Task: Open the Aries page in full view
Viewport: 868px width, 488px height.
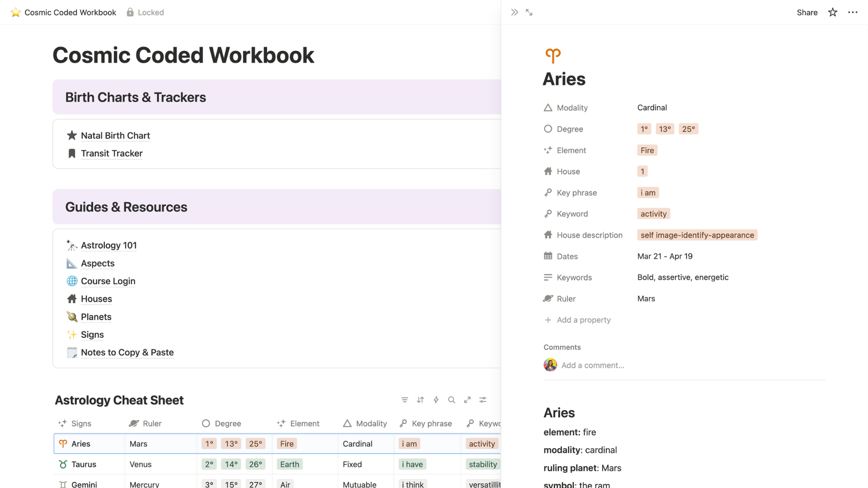Action: click(x=529, y=12)
